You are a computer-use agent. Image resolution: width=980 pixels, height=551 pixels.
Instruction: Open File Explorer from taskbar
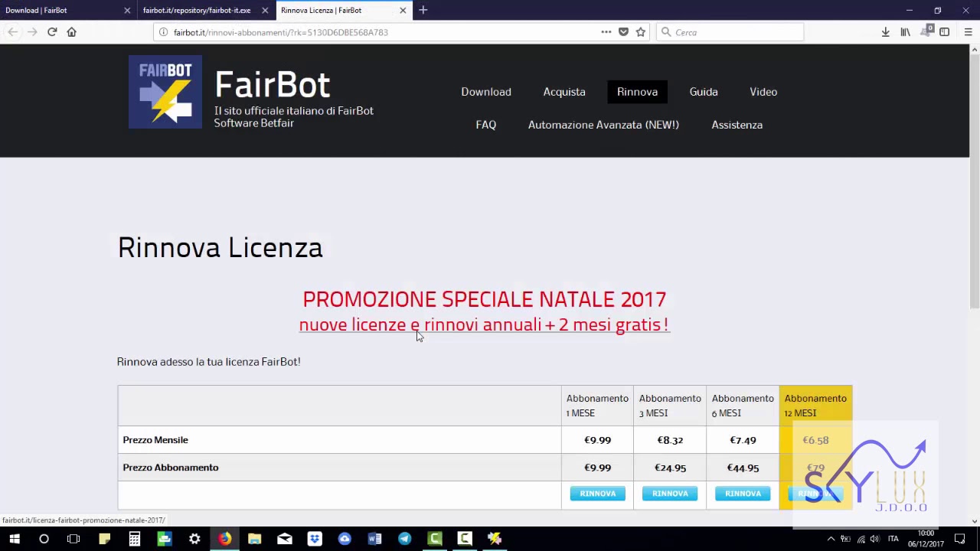pos(254,539)
